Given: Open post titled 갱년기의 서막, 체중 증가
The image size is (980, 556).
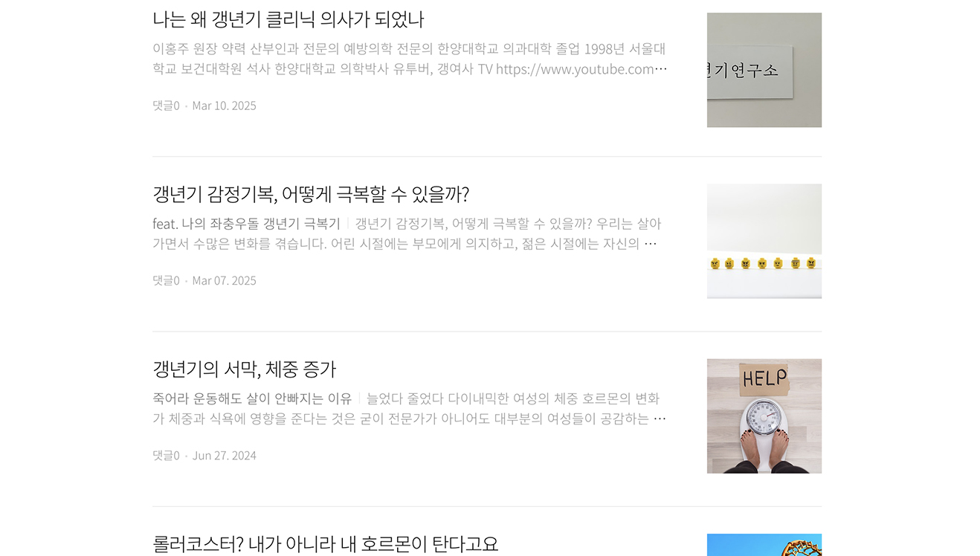Looking at the screenshot, I should tap(244, 369).
